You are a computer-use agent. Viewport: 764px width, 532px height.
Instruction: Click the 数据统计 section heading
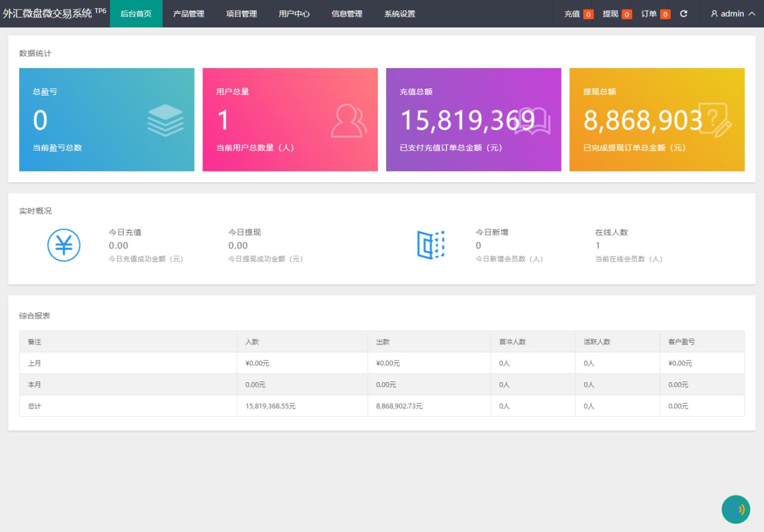[35, 53]
